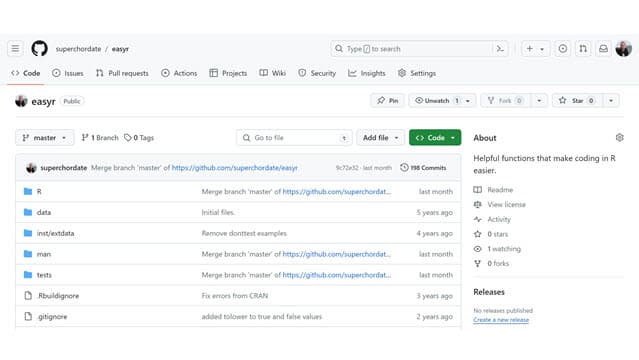Viewport: 639px width, 360px height.
Task: Switch to the Actions tab
Action: pyautogui.click(x=179, y=73)
